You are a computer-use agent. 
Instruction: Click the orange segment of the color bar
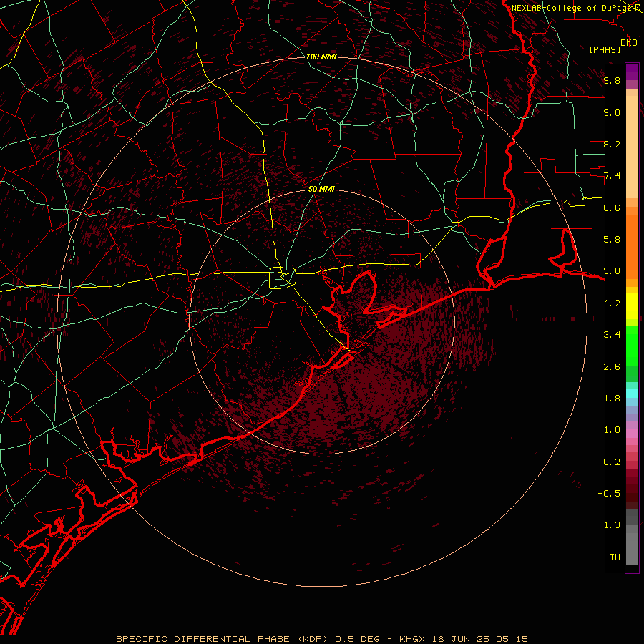click(632, 247)
